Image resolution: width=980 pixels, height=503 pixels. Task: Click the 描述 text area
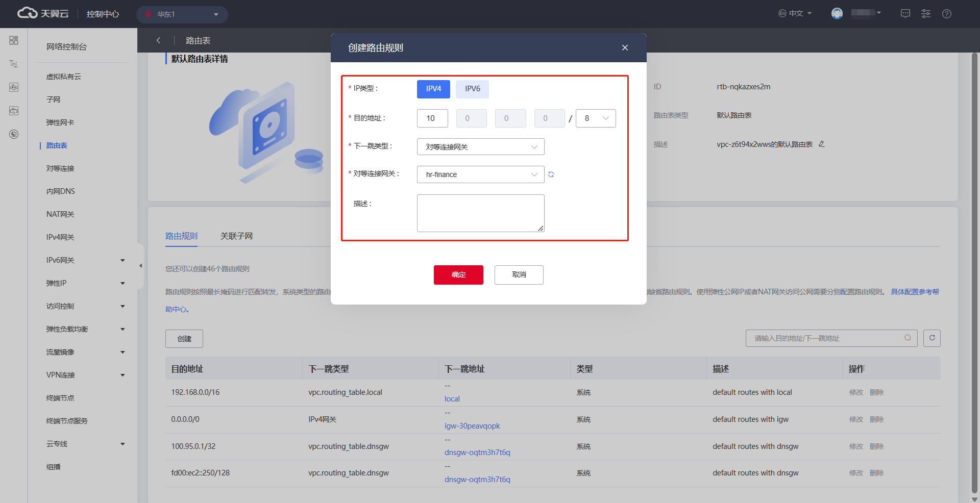tap(480, 213)
